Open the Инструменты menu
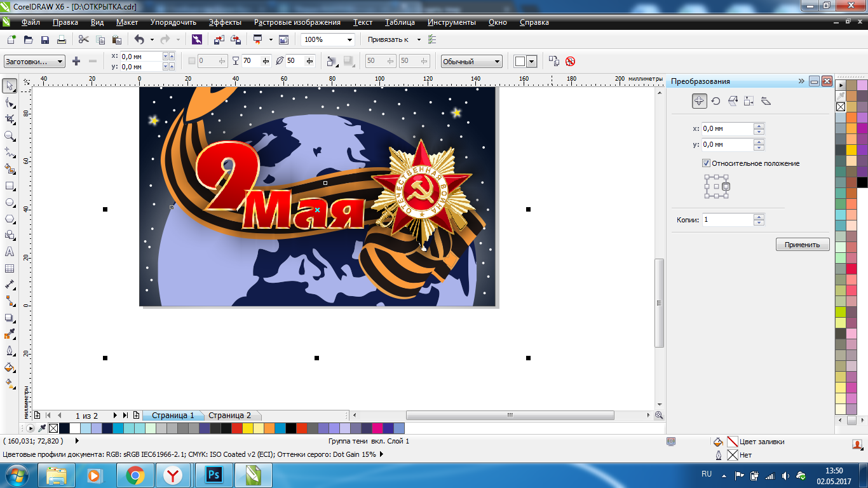The image size is (868, 488). coord(452,22)
